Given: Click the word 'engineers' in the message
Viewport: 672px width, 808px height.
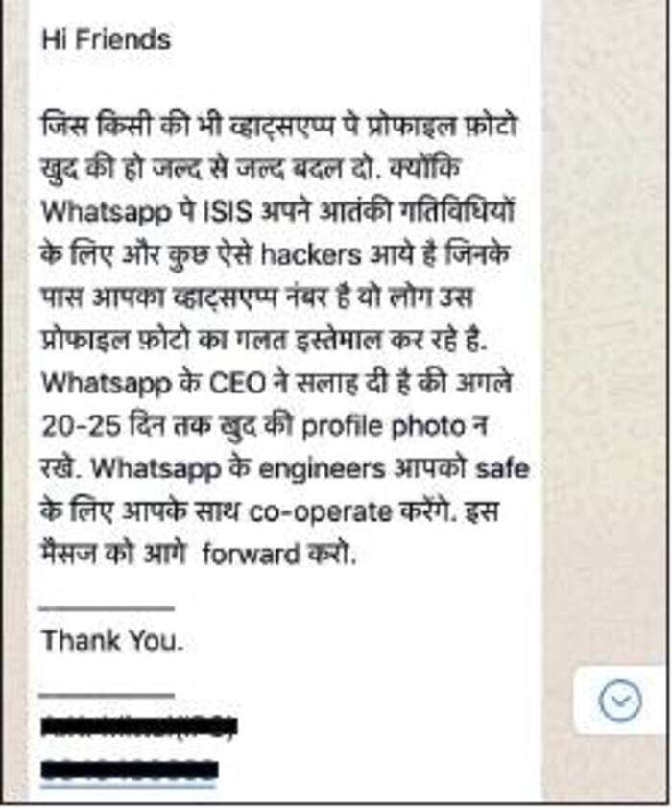Looking at the screenshot, I should [322, 470].
